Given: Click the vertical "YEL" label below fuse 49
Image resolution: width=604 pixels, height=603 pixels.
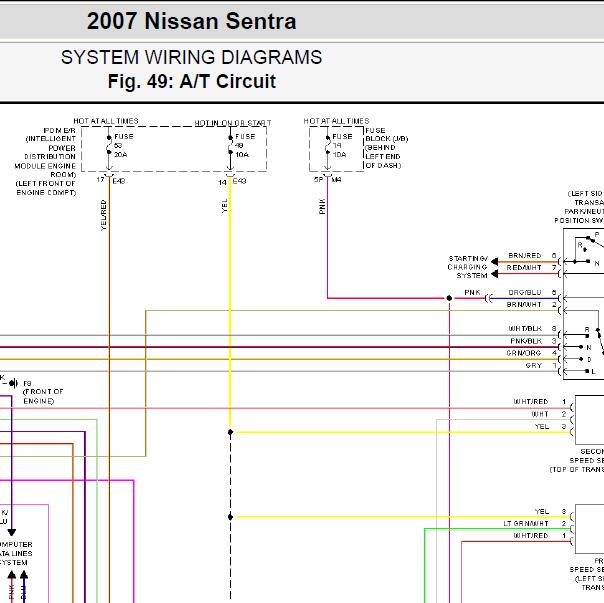Looking at the screenshot, I should point(225,206).
